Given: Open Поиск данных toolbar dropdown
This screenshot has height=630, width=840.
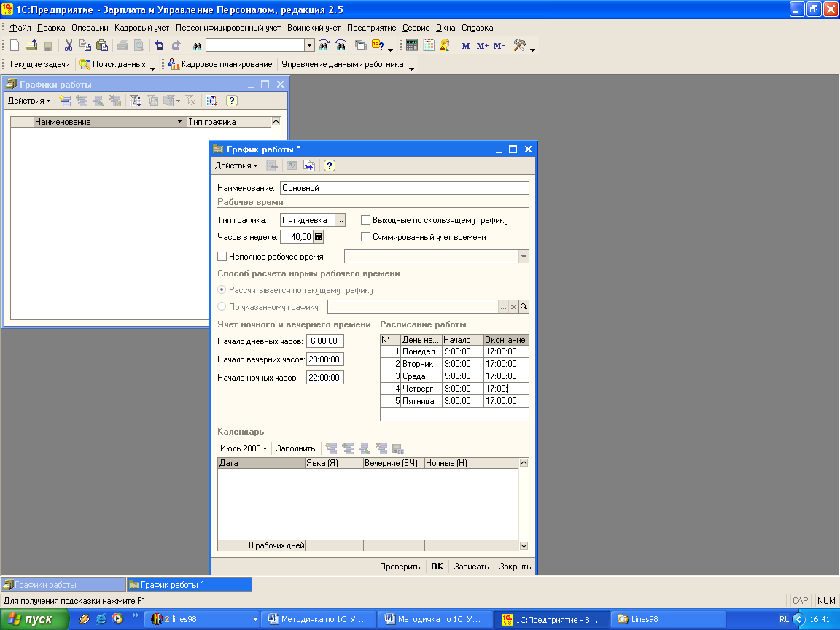Looking at the screenshot, I should click(x=152, y=68).
